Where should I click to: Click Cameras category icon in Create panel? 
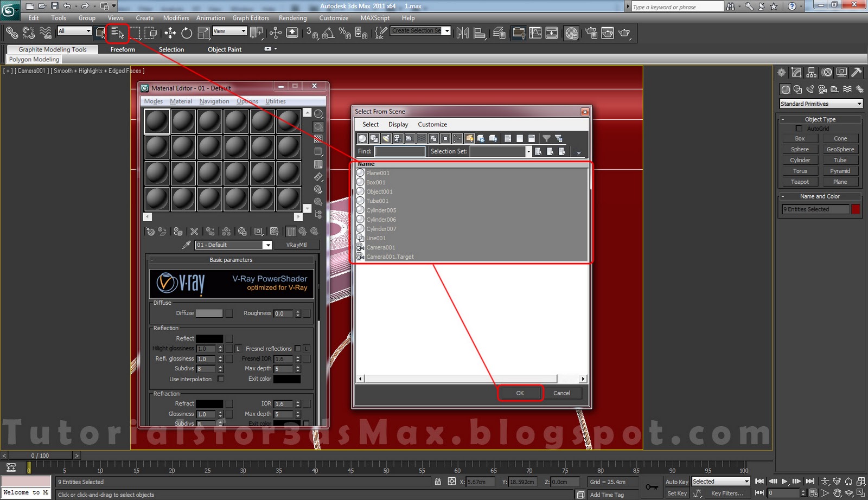(x=822, y=89)
